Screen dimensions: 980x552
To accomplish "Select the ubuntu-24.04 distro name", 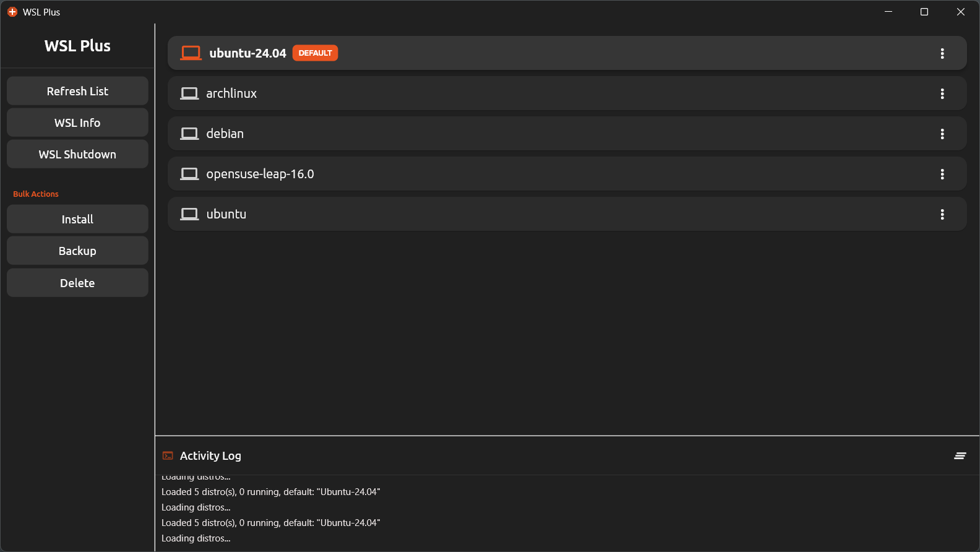I will pos(247,53).
